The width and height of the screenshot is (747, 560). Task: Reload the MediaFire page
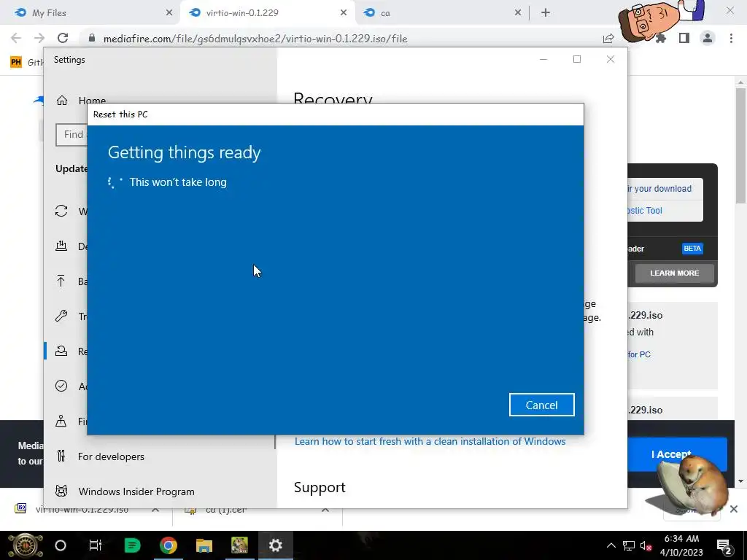coord(63,38)
